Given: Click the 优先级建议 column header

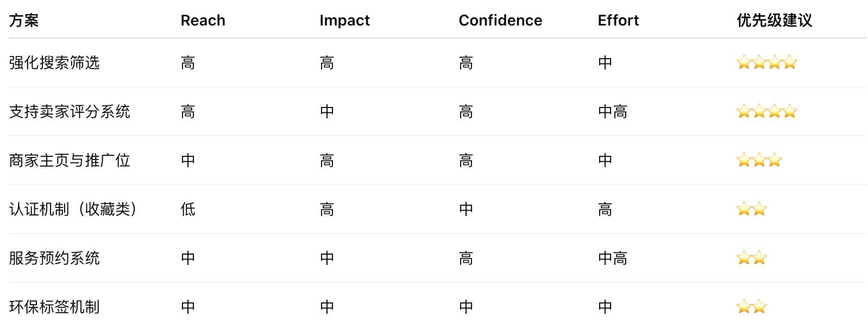Looking at the screenshot, I should point(774,21).
